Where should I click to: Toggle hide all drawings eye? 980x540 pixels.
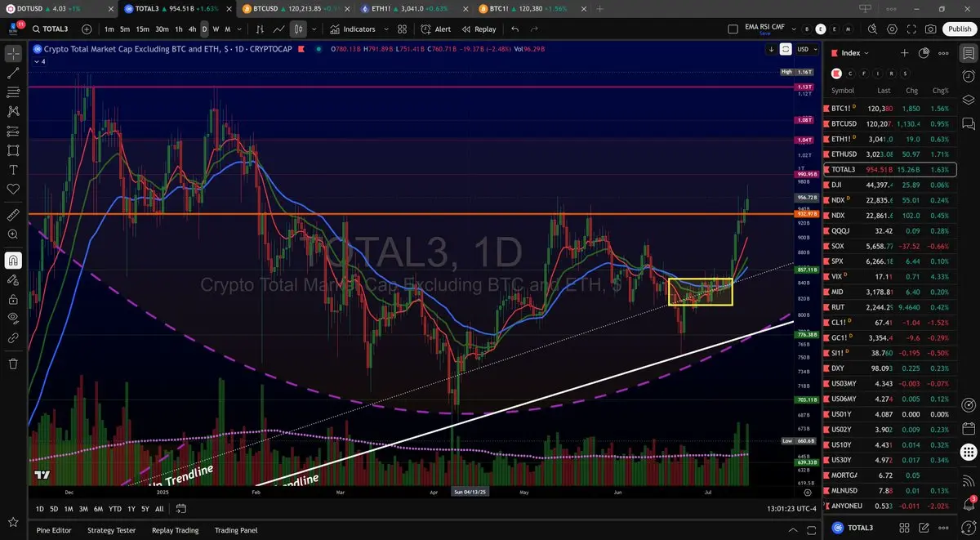pyautogui.click(x=13, y=318)
